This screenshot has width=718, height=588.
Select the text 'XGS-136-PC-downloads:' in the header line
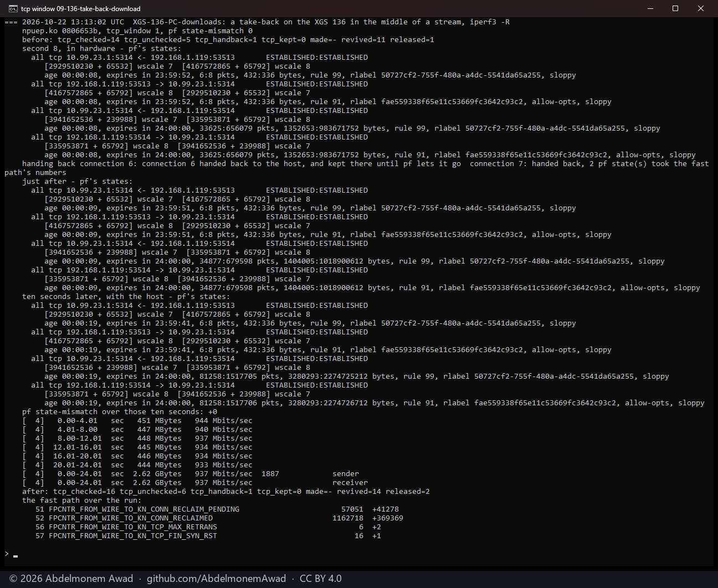tap(179, 22)
